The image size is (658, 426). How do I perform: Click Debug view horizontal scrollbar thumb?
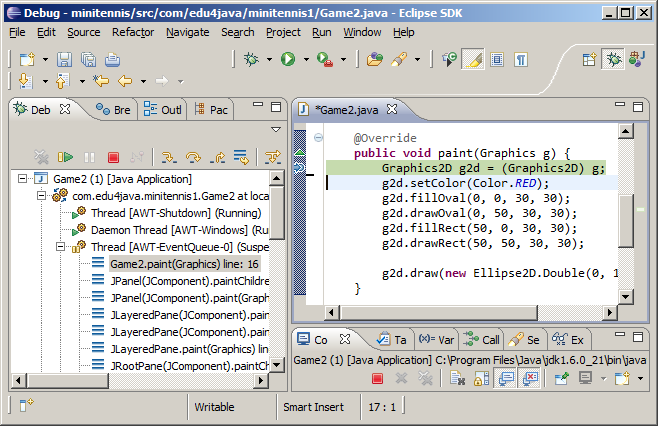(x=68, y=381)
